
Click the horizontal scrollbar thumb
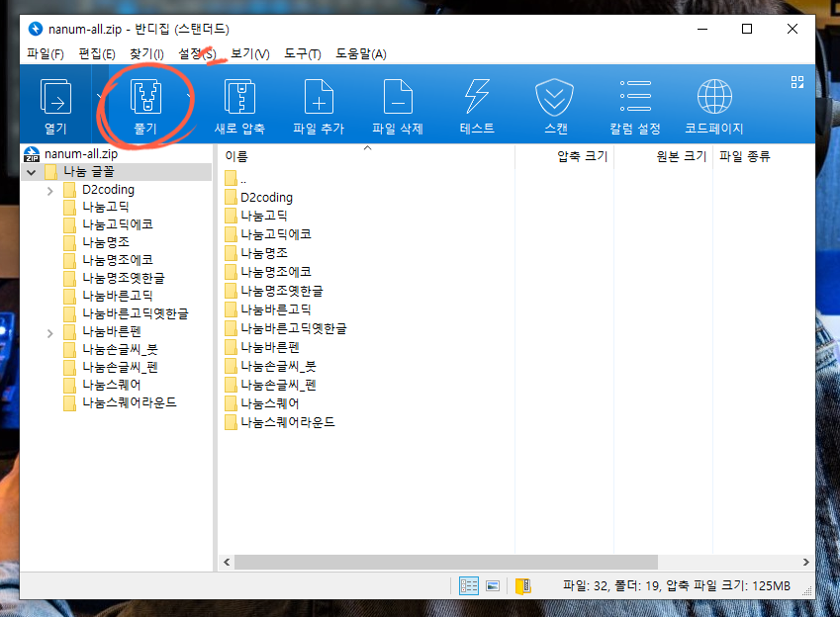click(x=445, y=562)
